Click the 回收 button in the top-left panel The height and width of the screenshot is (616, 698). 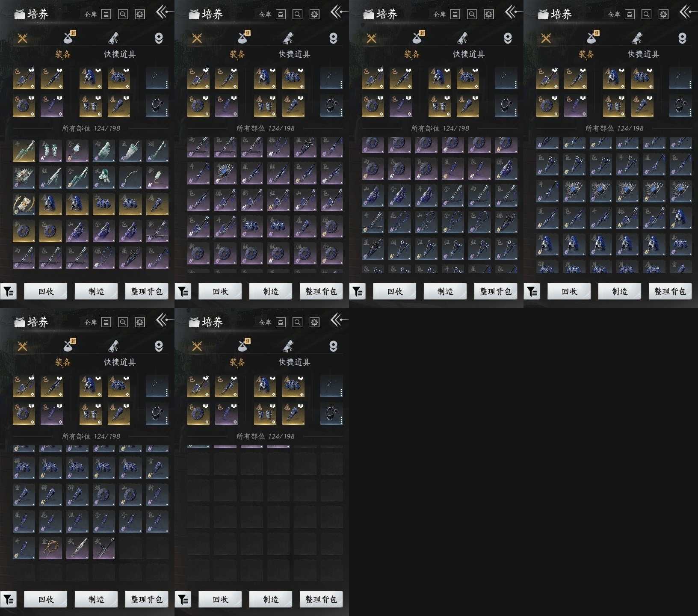[46, 291]
